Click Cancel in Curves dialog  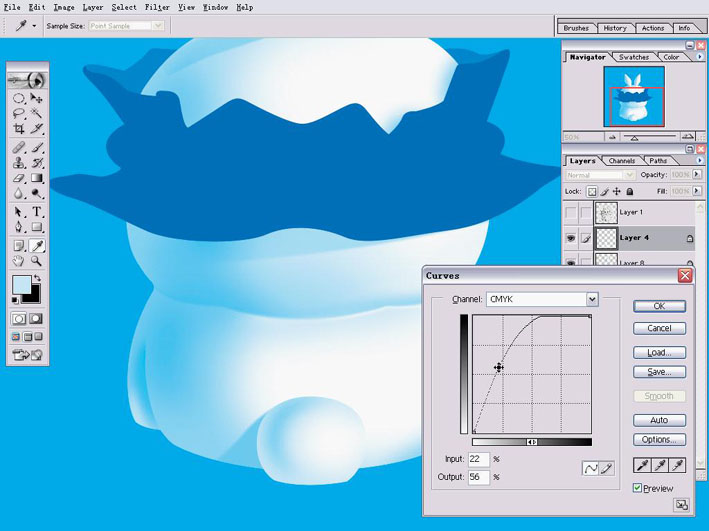pyautogui.click(x=659, y=328)
